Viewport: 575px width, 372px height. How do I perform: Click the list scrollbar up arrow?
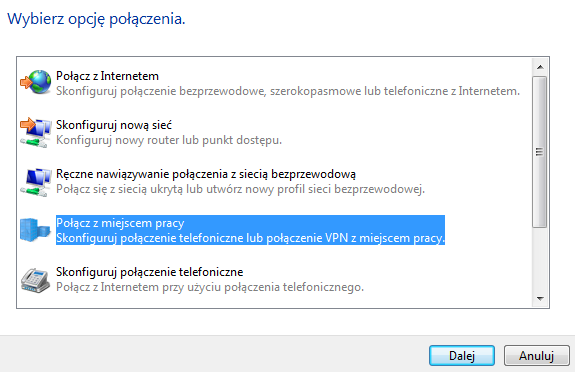click(540, 67)
